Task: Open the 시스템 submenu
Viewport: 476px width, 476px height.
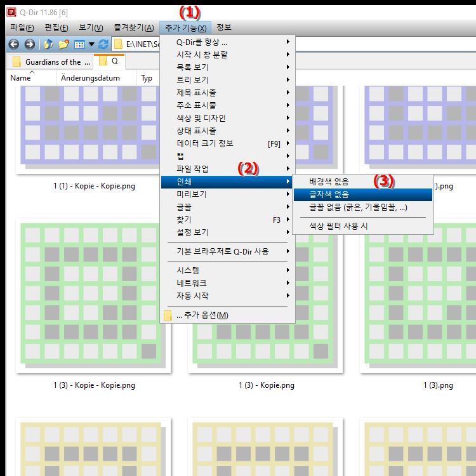Action: (x=227, y=270)
